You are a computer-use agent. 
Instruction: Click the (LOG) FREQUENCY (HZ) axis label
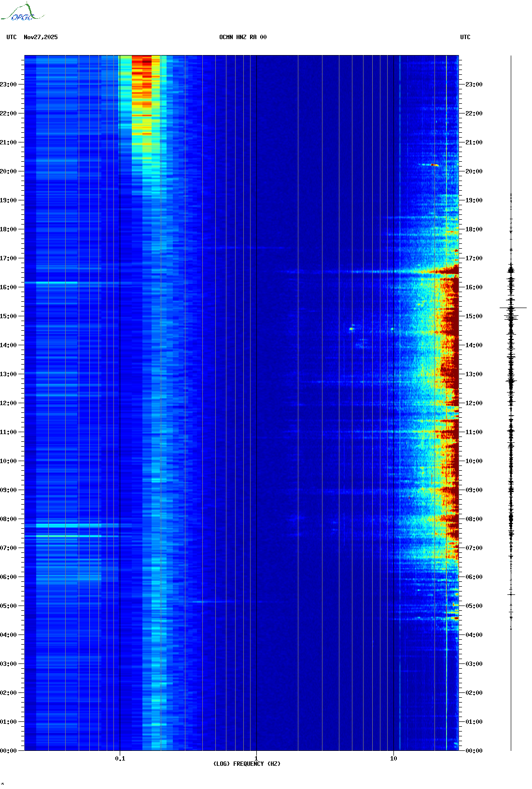(x=247, y=763)
